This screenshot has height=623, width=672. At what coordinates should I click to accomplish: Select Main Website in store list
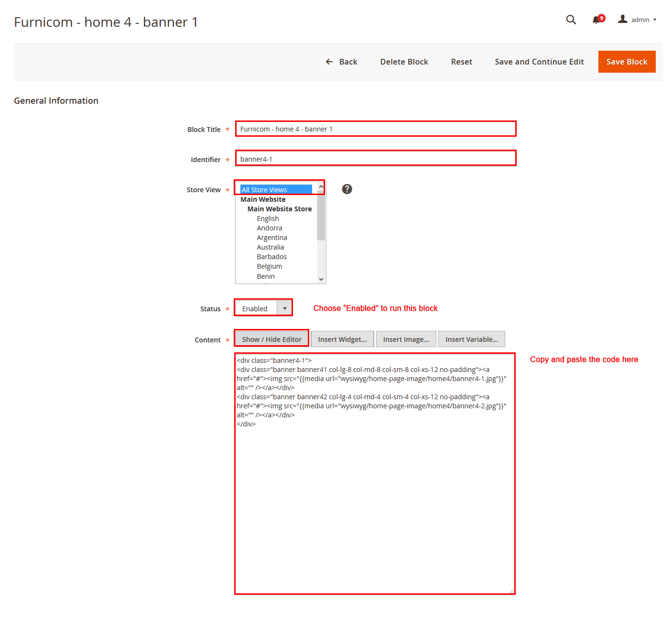[x=263, y=199]
